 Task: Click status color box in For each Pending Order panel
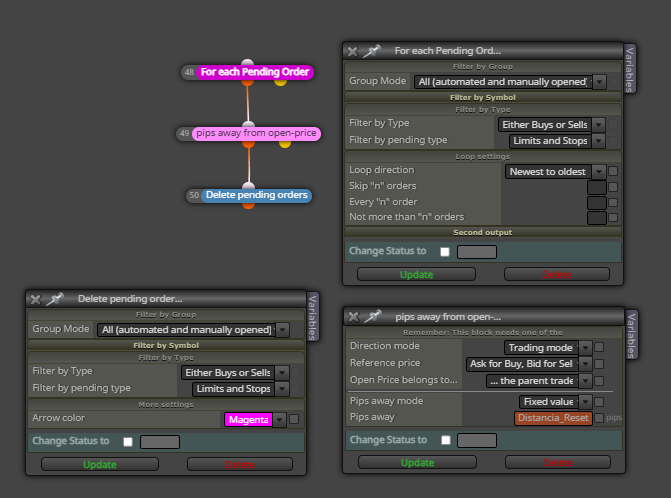477,252
